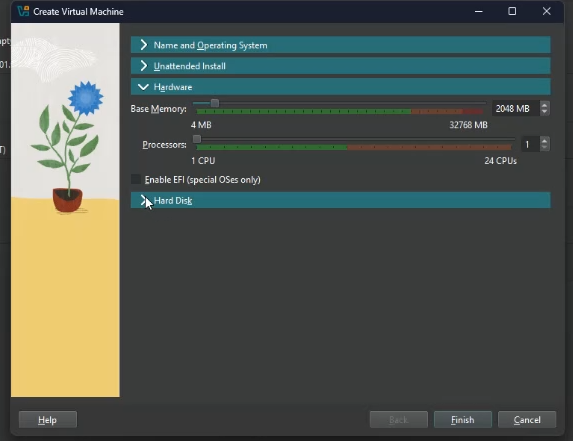The height and width of the screenshot is (441, 573).
Task: Minimize the Create Virtual Machine dialog
Action: click(479, 11)
